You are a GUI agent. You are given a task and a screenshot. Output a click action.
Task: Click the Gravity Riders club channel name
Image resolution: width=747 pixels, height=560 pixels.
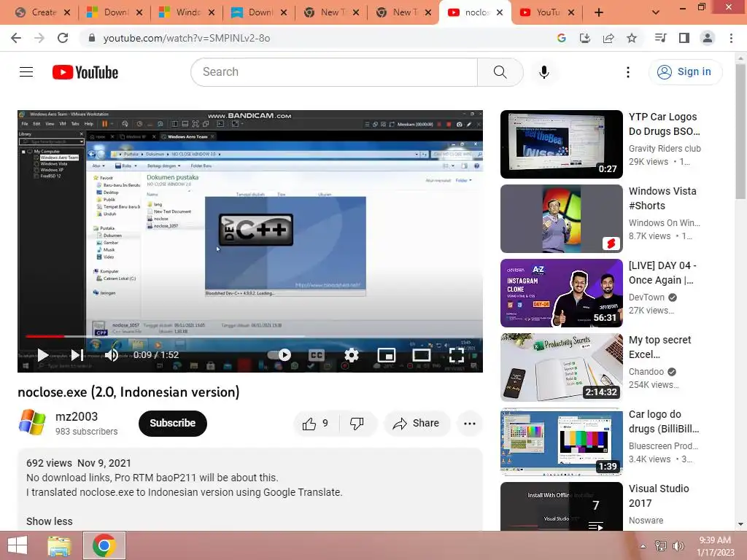tap(665, 149)
